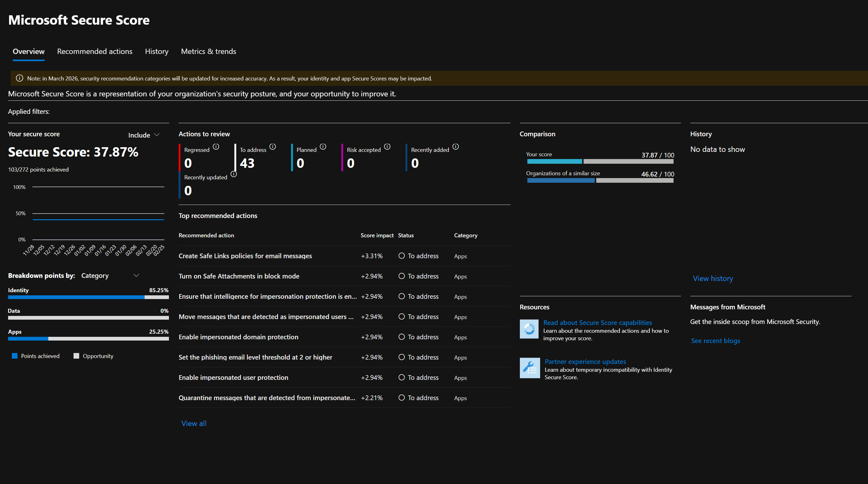The height and width of the screenshot is (484, 868).
Task: Toggle the Points achieved legend checkbox
Action: tap(14, 356)
